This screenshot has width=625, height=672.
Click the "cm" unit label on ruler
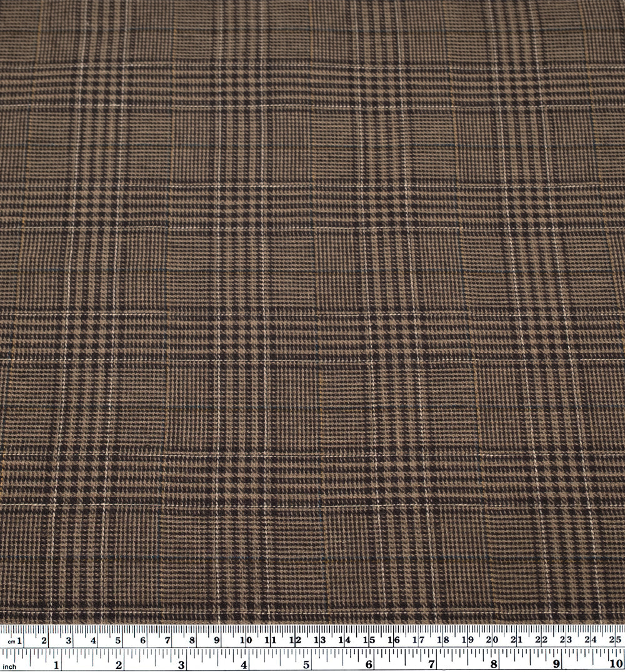[11, 641]
